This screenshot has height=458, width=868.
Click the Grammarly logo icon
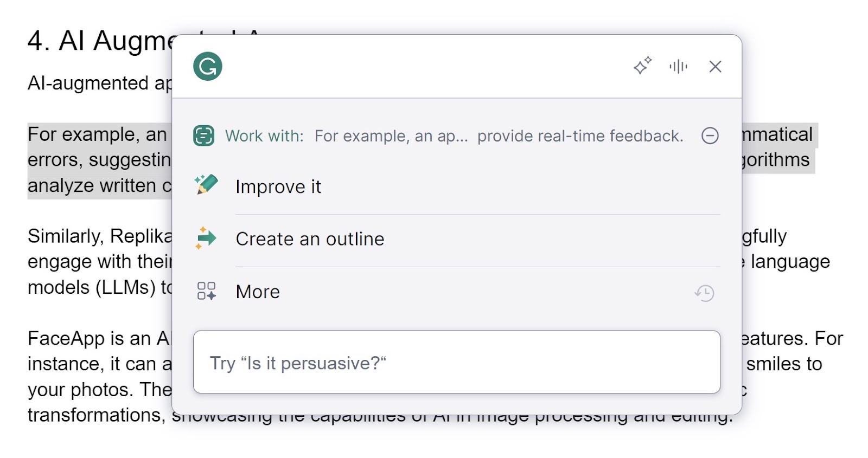[208, 66]
